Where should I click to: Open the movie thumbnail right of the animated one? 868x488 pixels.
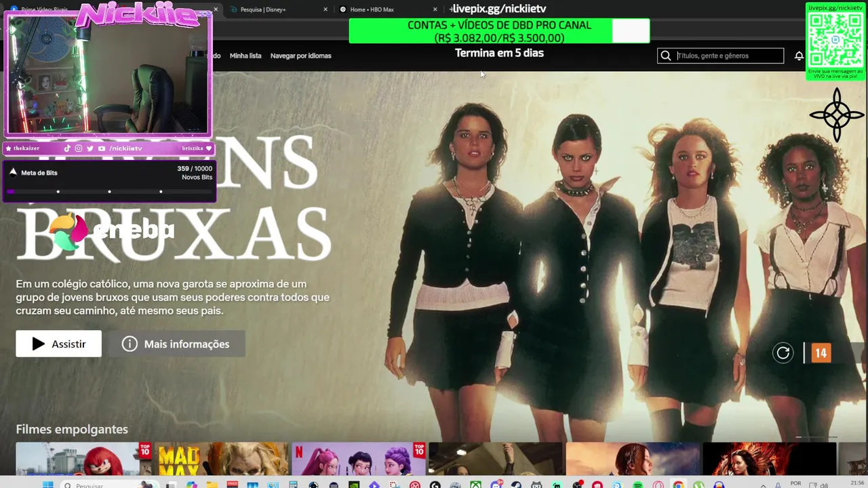tap(496, 459)
